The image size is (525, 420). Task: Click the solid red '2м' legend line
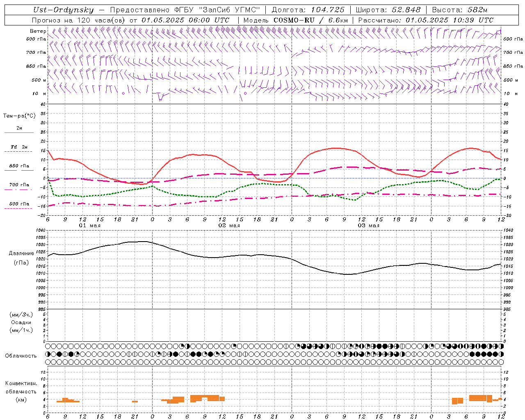tap(19, 132)
